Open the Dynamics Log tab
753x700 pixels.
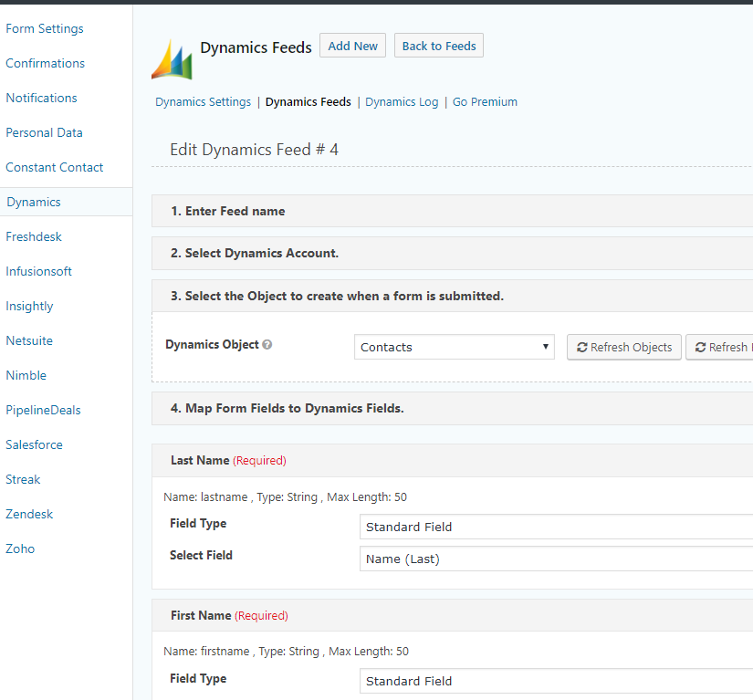point(402,102)
